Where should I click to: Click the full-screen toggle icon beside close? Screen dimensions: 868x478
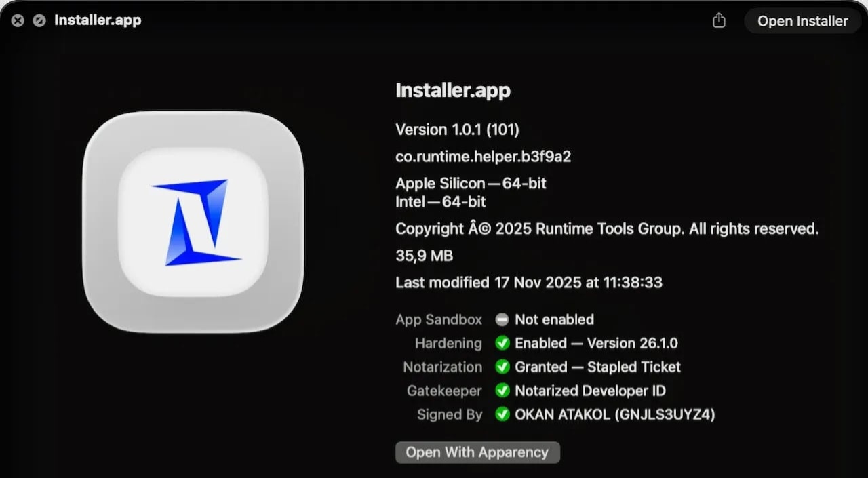click(39, 20)
